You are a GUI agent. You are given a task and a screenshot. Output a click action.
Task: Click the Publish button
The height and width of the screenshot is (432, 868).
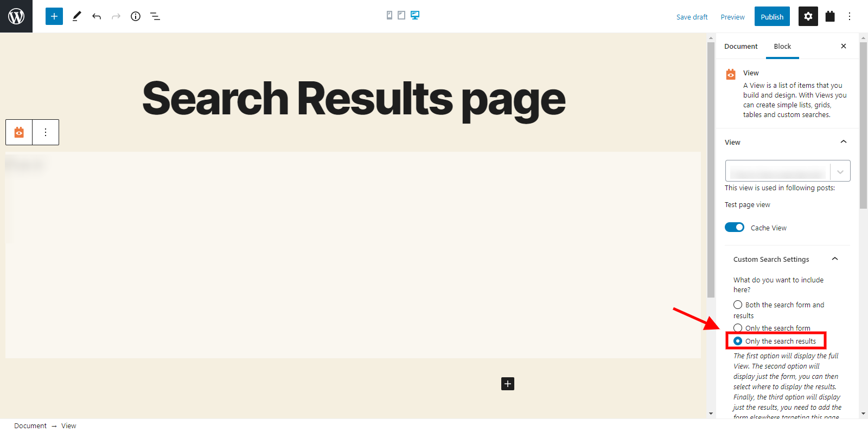coord(772,16)
